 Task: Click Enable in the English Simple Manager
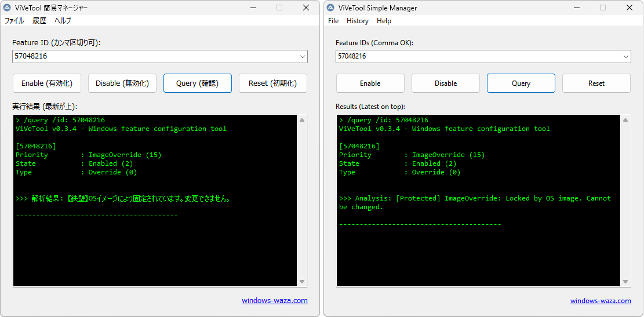pyautogui.click(x=370, y=83)
